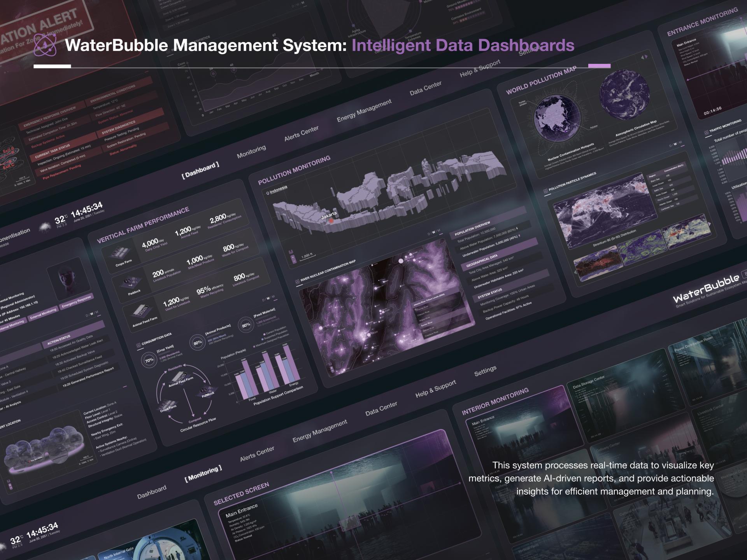Click the rain cloud weather icon
The width and height of the screenshot is (747, 560).
coord(46,226)
